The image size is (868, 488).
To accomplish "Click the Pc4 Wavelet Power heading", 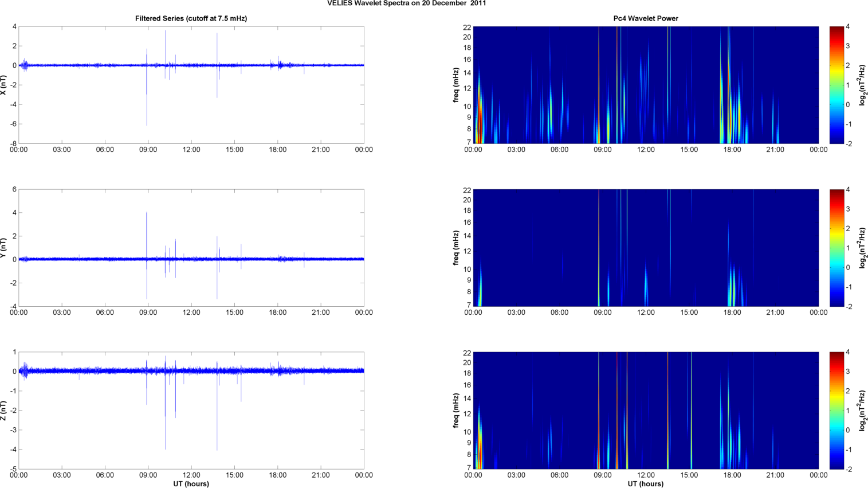I will click(x=646, y=18).
